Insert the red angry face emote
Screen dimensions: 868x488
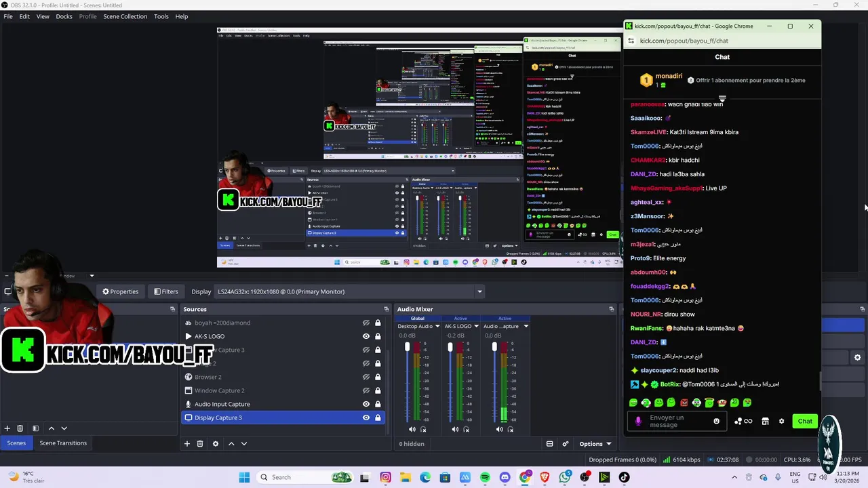click(x=684, y=403)
